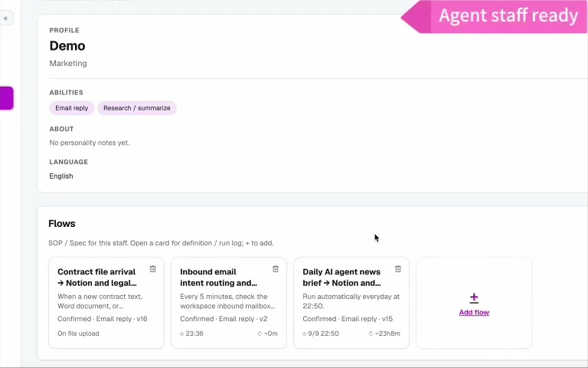Delete the Inbound email intent routing flow

coord(276,269)
